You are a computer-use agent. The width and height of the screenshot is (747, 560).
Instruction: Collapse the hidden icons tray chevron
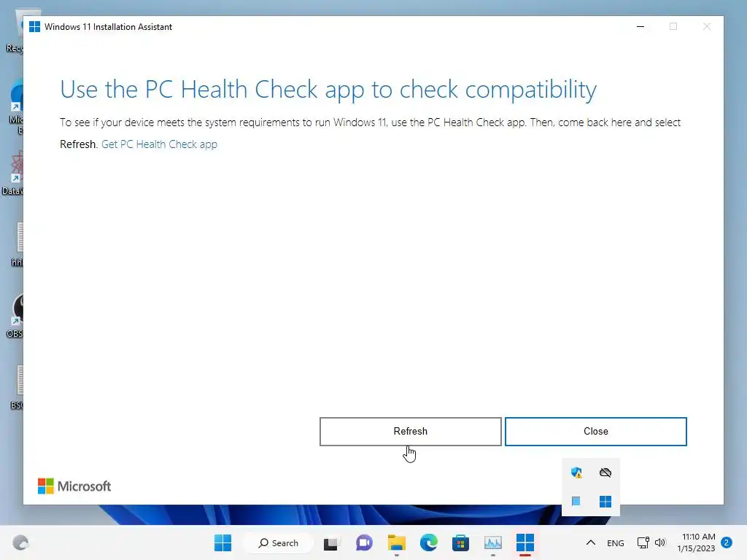coord(591,542)
